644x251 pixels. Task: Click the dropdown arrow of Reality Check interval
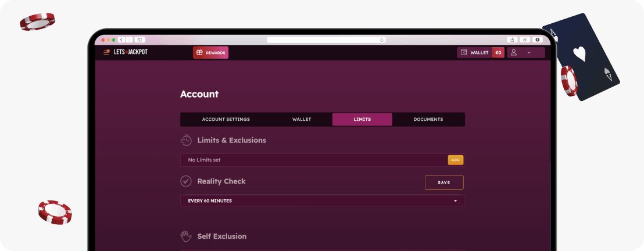(x=456, y=201)
